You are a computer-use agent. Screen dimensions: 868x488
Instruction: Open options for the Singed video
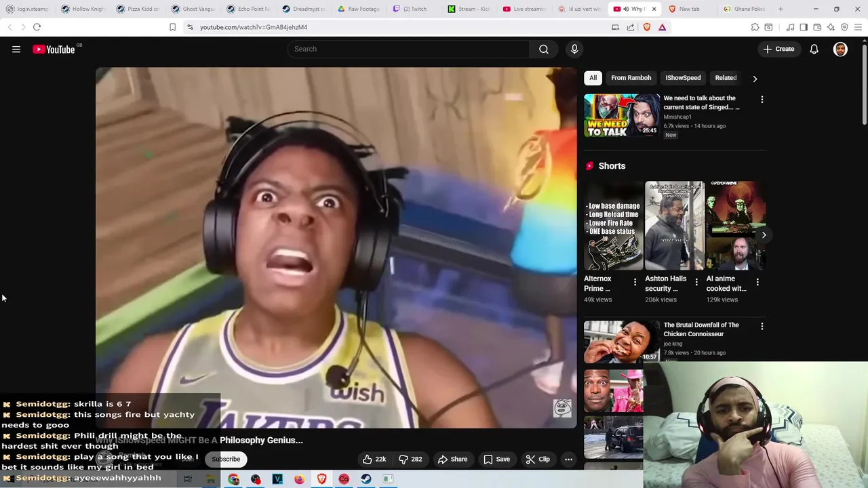(x=762, y=100)
